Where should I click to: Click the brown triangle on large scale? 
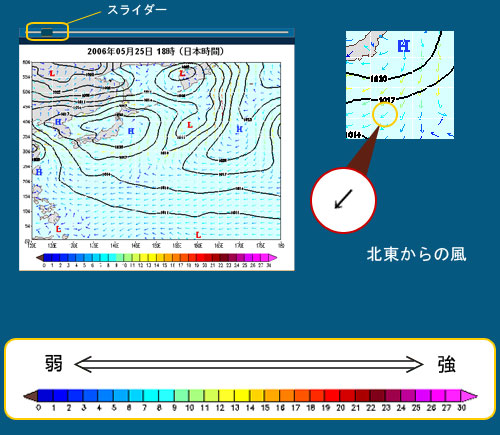[x=30, y=396]
